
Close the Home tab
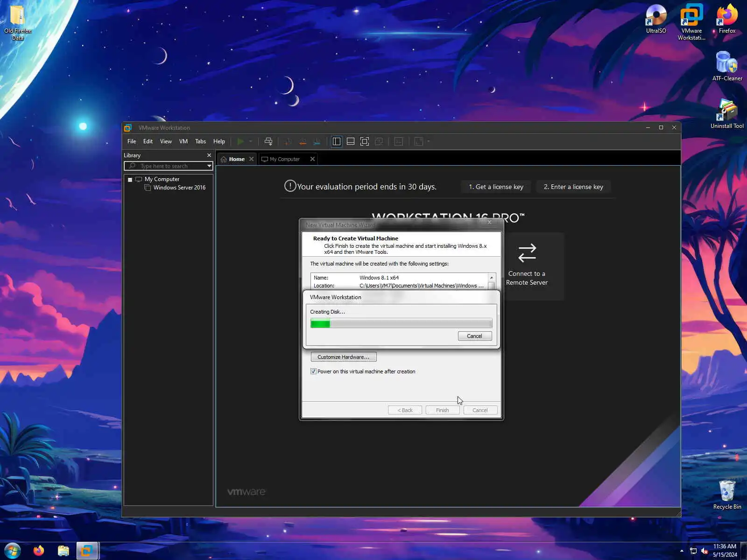click(251, 159)
